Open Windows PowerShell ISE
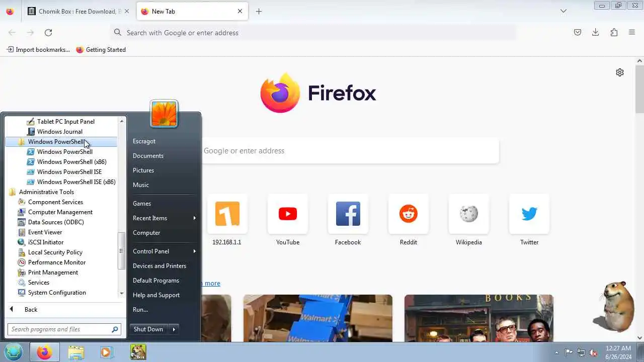Viewport: 644px width, 362px height. tap(69, 172)
